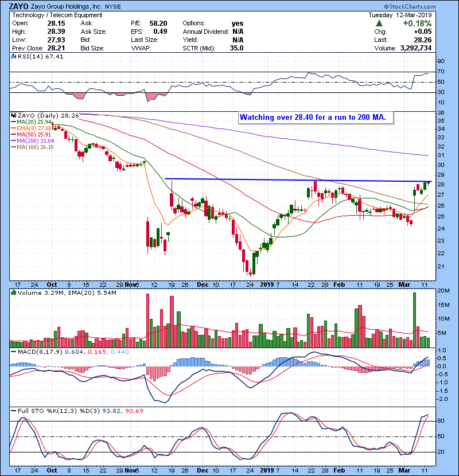Click the tallest green volume bar in March
Screen dimensions: 459x476
pos(414,320)
